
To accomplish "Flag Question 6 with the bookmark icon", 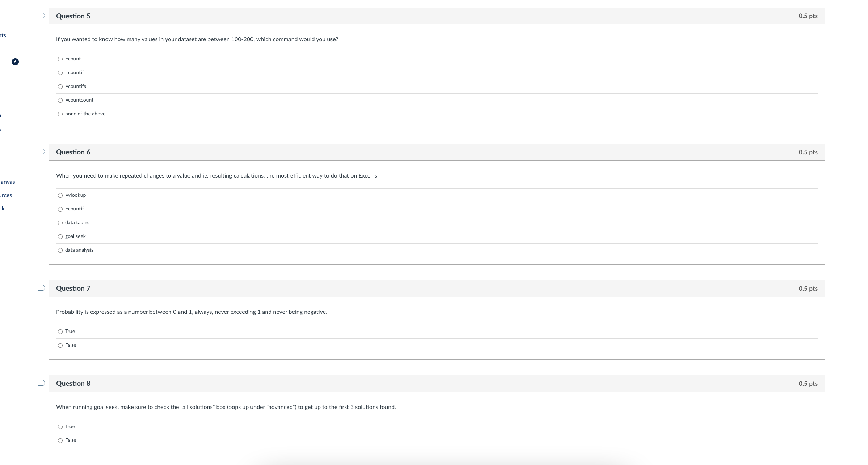I will (41, 152).
